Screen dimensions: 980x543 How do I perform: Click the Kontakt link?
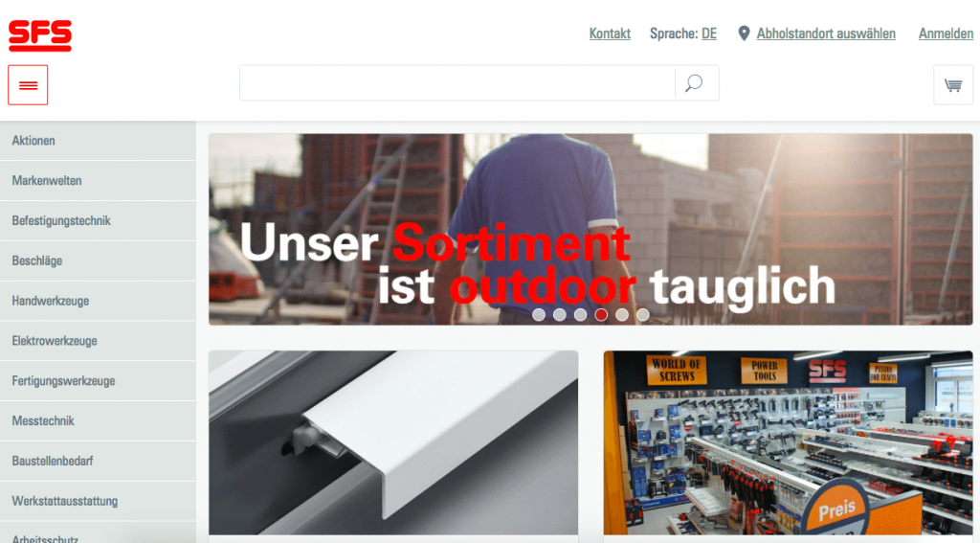[x=610, y=34]
